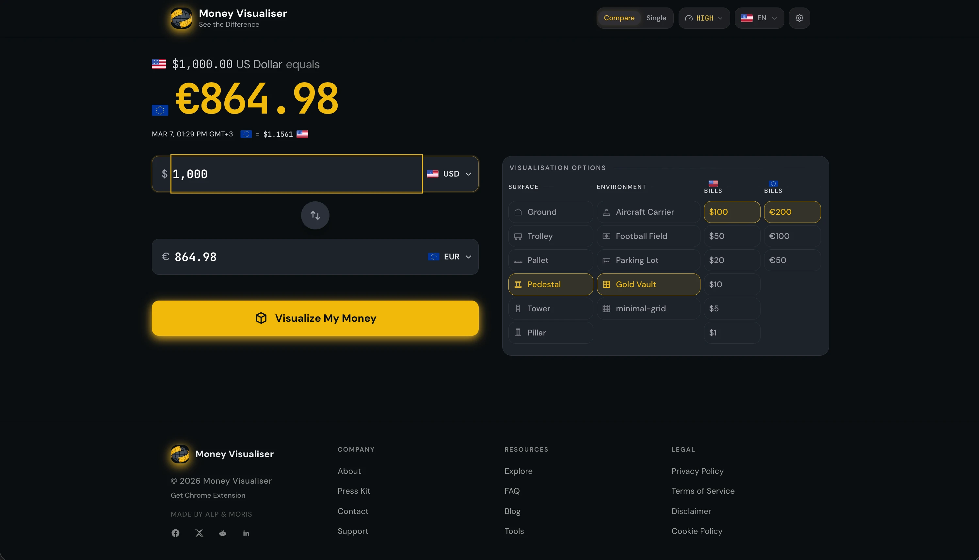The image size is (979, 560).
Task: Select the Trolley surface option
Action: pos(550,236)
